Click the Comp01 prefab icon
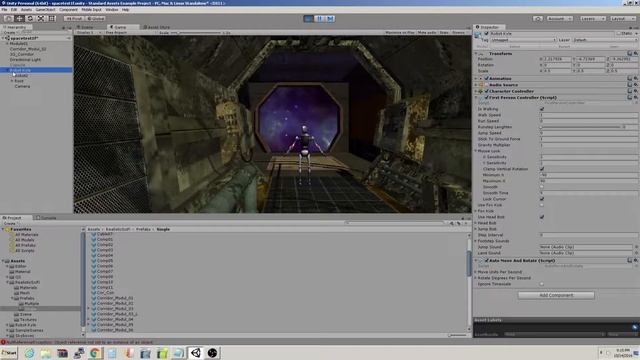Viewport: 640px width, 360px height. click(x=94, y=240)
